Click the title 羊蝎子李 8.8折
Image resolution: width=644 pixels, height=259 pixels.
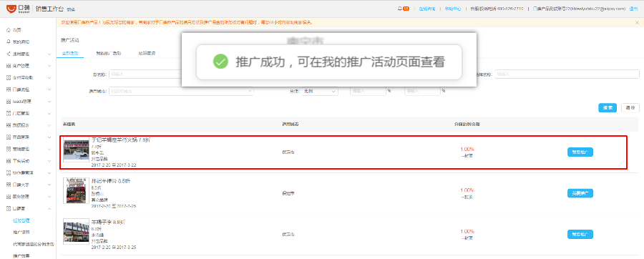[108, 222]
